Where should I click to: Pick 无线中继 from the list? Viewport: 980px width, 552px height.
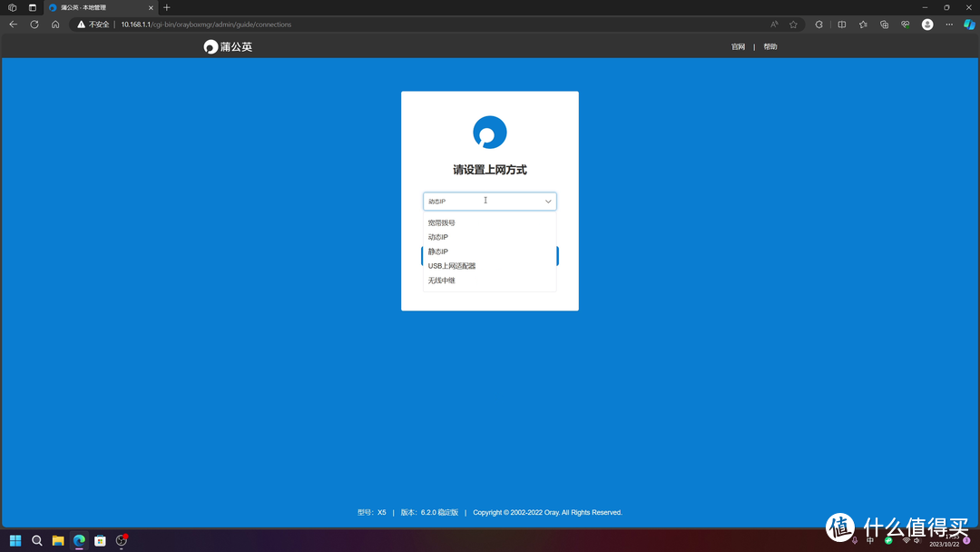tap(442, 281)
